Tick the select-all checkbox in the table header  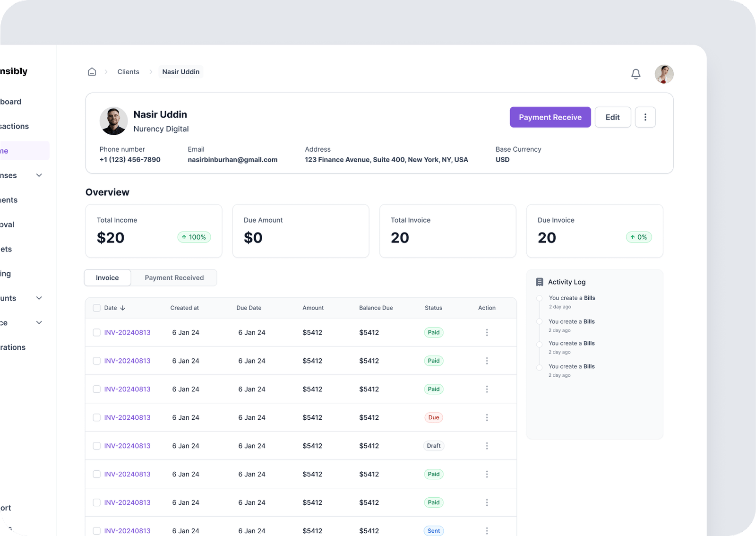(97, 308)
